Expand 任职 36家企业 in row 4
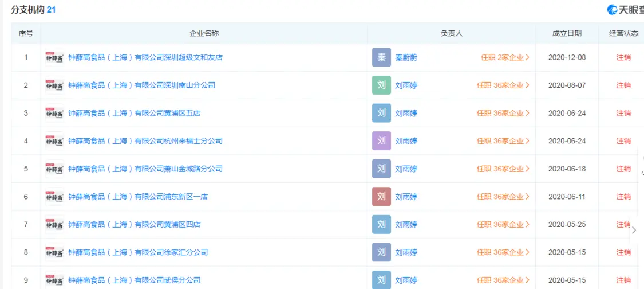Screen dimensions: 644x289 [503, 141]
